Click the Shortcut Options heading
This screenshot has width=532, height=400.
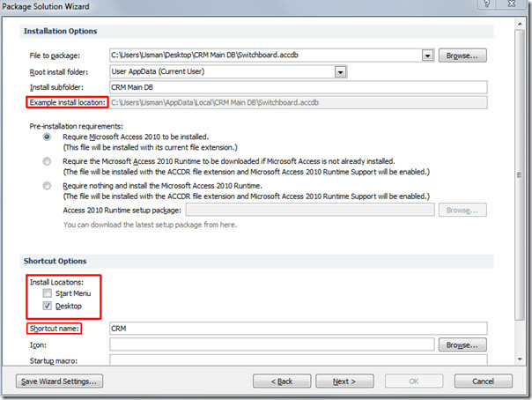(55, 261)
